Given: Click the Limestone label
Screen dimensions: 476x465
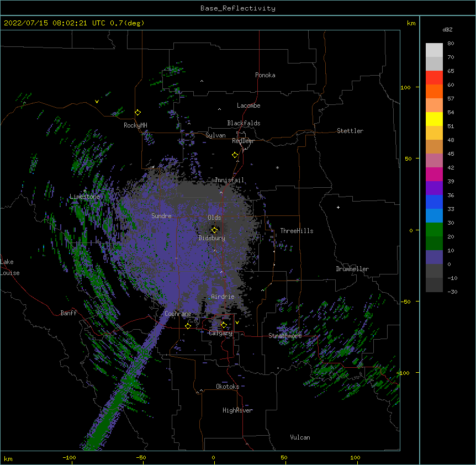Looking at the screenshot, I should (84, 197).
